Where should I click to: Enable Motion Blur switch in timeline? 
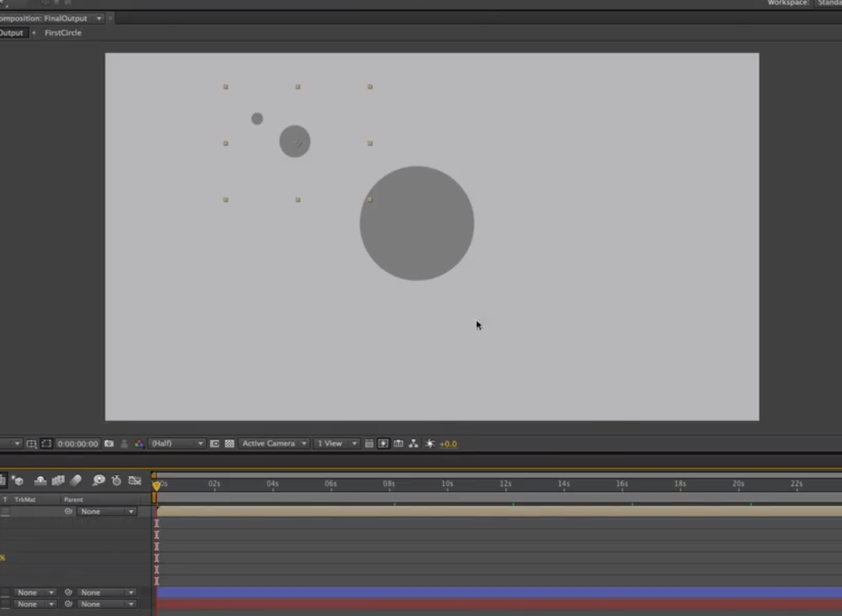76,480
